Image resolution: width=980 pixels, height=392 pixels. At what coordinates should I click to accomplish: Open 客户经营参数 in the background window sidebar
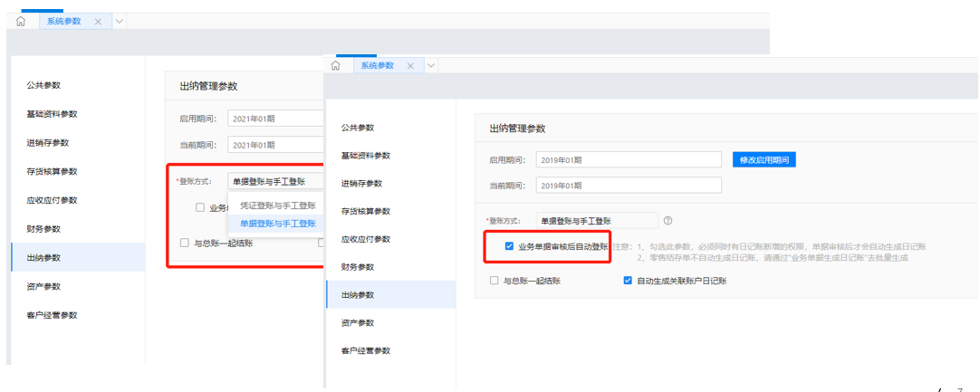click(x=52, y=315)
